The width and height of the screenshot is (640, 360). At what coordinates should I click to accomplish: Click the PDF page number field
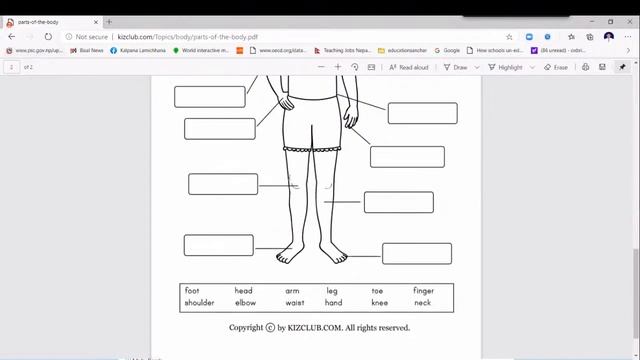coord(11,67)
